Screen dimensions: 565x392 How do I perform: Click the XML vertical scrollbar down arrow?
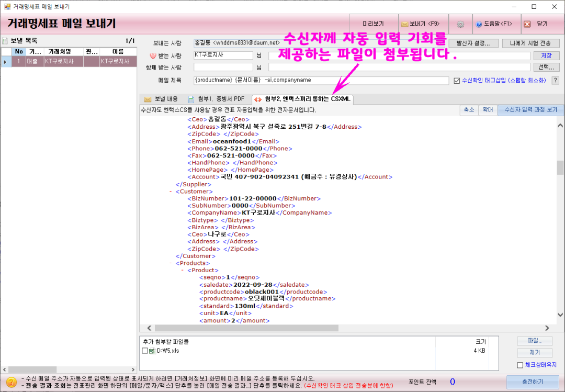pyautogui.click(x=560, y=315)
